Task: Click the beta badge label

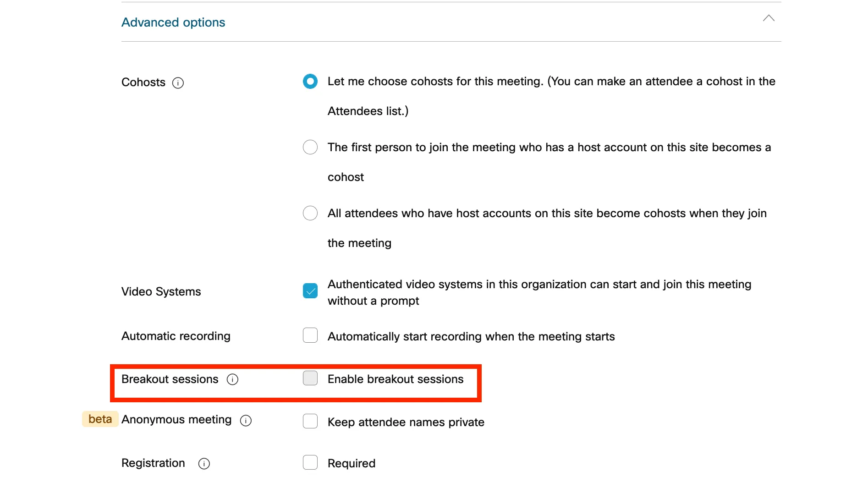Action: click(100, 419)
